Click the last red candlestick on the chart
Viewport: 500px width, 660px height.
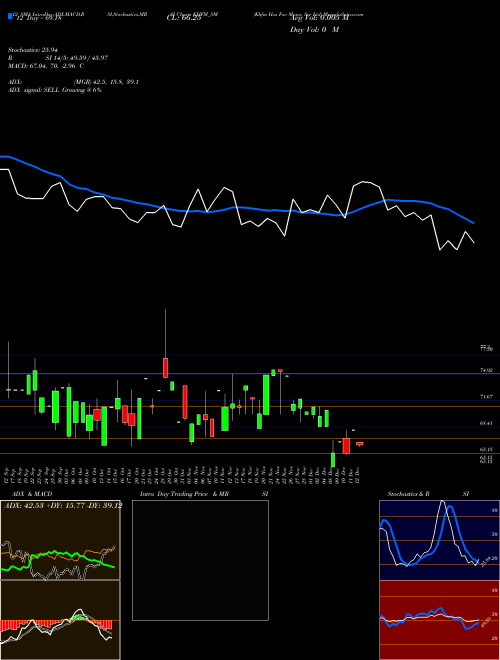359,444
